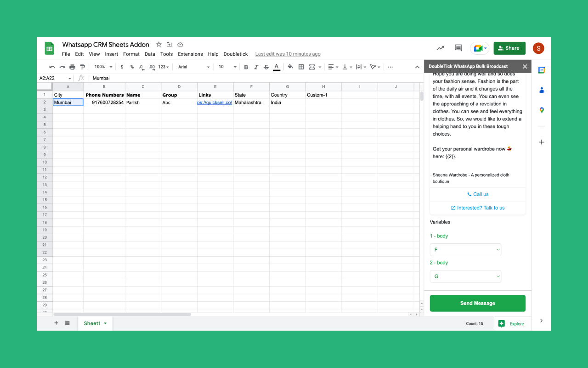Add a new sheet with plus icon
Image resolution: width=588 pixels, height=368 pixels.
click(57, 323)
